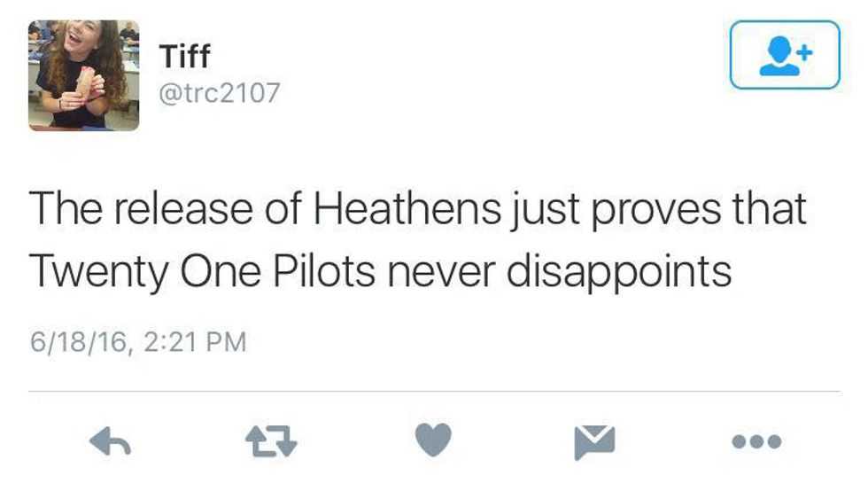Click the word "disappoints" in the tweet
Image resolution: width=868 pixels, height=491 pixels.
coord(619,272)
